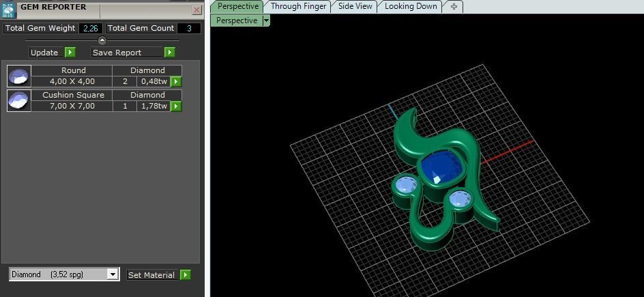Click the Total Gem Count value field
This screenshot has height=297, width=644.
coord(189,29)
